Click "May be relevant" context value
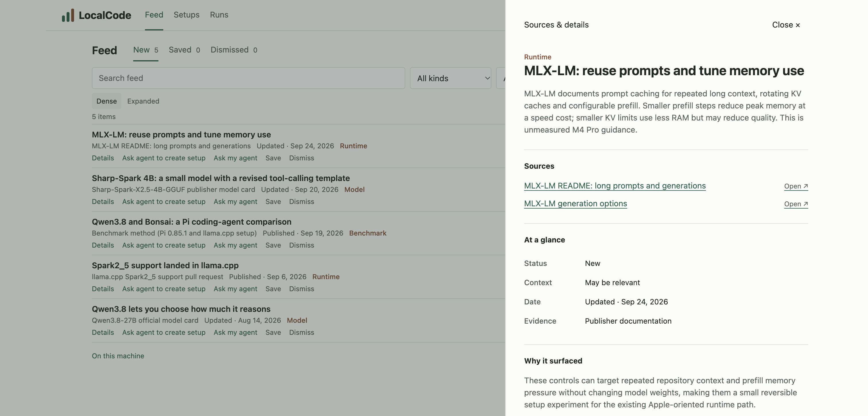 point(612,283)
